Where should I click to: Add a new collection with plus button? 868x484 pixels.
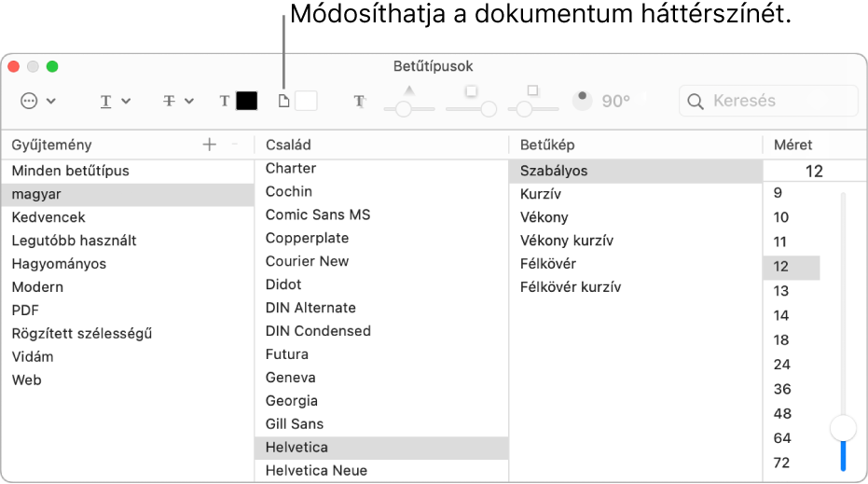click(x=209, y=145)
